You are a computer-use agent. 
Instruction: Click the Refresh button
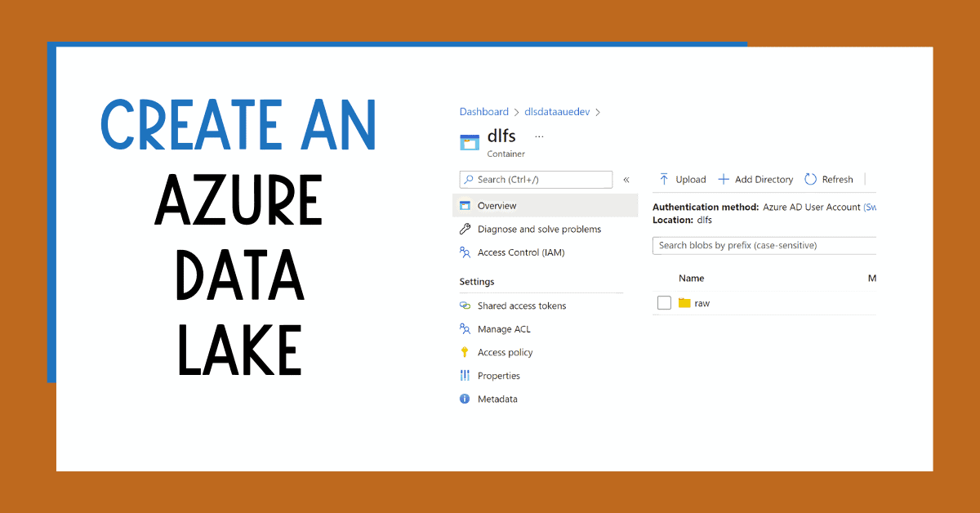[829, 180]
